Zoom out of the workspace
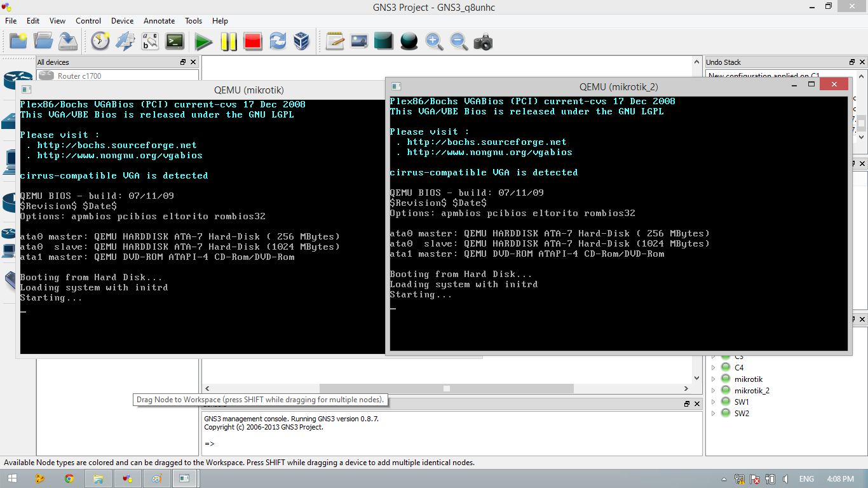This screenshot has width=868, height=488. click(x=459, y=41)
